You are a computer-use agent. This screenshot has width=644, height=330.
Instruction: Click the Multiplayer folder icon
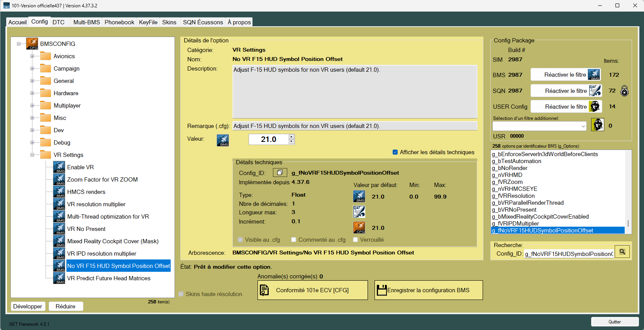pyautogui.click(x=46, y=105)
